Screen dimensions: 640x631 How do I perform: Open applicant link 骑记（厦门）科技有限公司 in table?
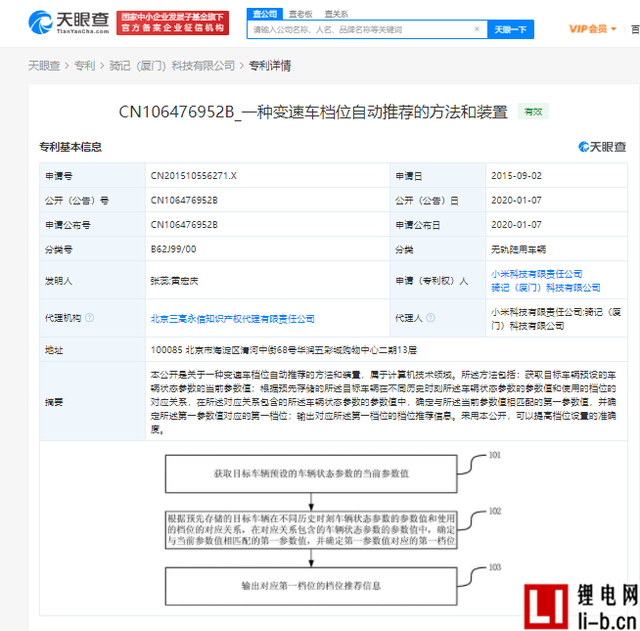[545, 288]
